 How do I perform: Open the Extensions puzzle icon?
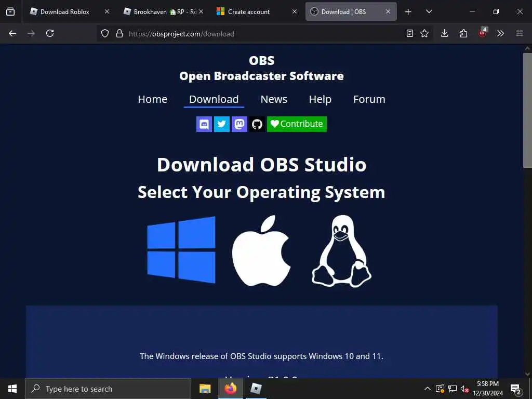point(463,34)
